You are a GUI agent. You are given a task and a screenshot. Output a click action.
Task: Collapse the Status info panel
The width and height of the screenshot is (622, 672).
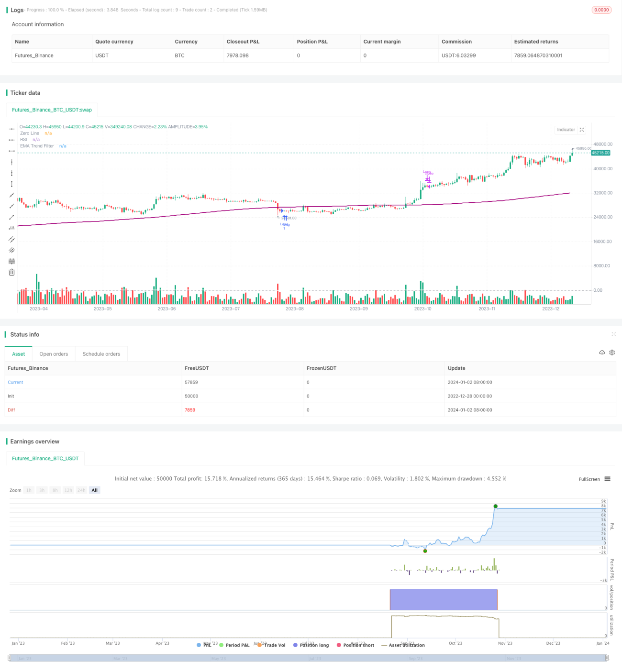point(613,334)
